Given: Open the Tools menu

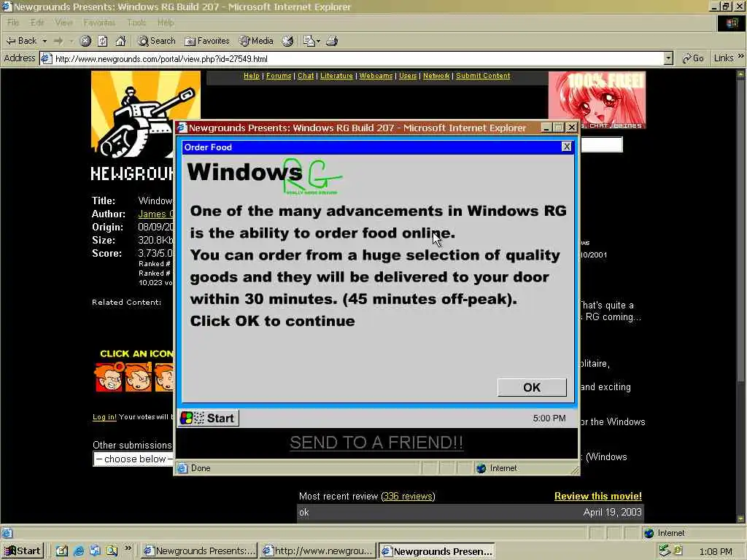Looking at the screenshot, I should click(136, 23).
